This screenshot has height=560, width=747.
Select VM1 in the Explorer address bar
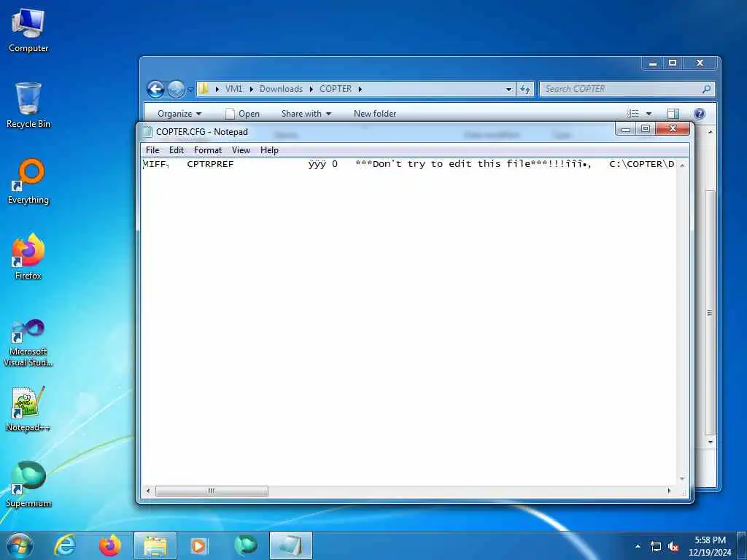(x=233, y=89)
